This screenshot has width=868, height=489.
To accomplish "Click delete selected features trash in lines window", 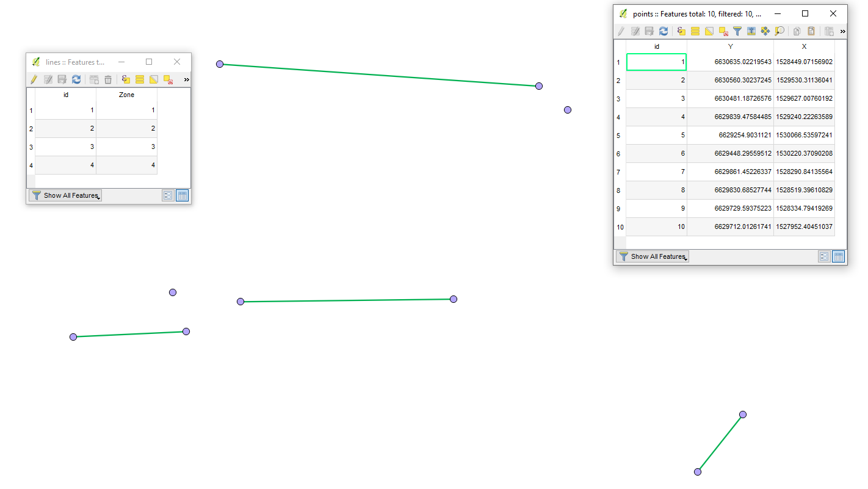I will [108, 79].
